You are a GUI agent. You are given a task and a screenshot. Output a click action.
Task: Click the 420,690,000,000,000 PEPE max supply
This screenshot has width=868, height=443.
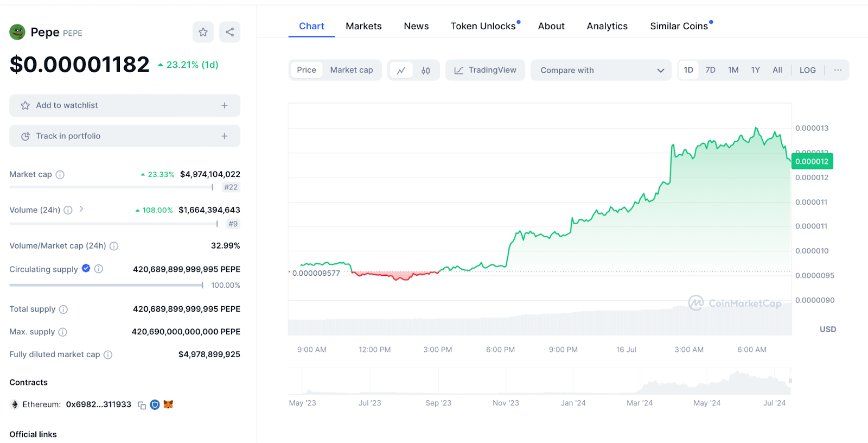click(186, 332)
